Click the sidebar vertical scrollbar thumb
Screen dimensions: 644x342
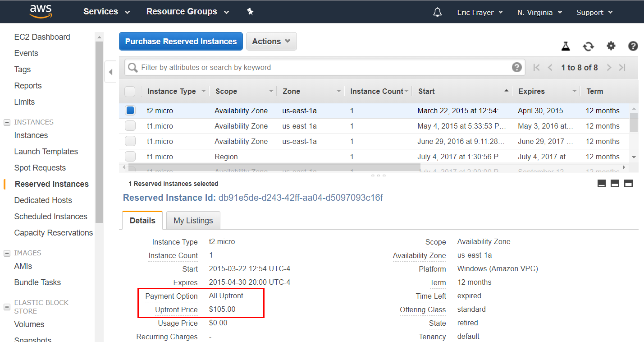tap(99, 132)
